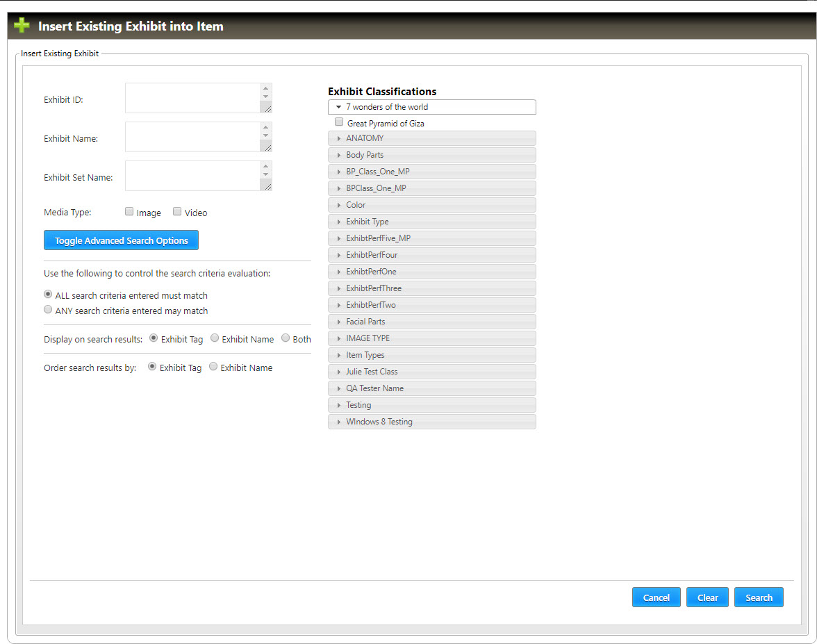Click the Search button
Screen dimensions: 817x644
click(759, 597)
